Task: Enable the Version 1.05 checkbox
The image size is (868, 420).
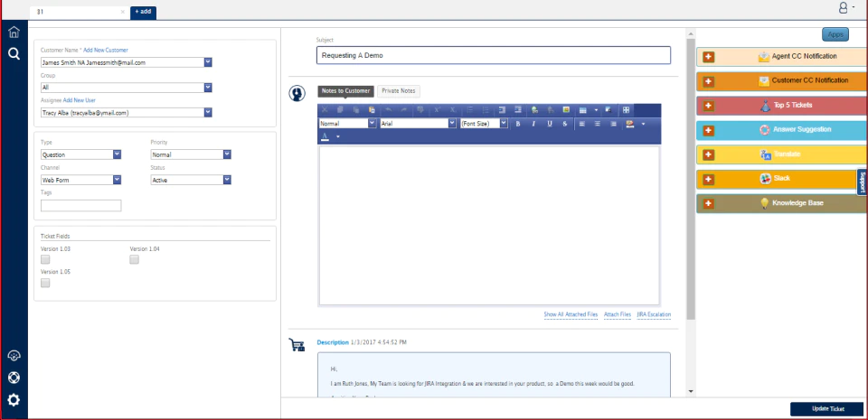Action: point(45,283)
